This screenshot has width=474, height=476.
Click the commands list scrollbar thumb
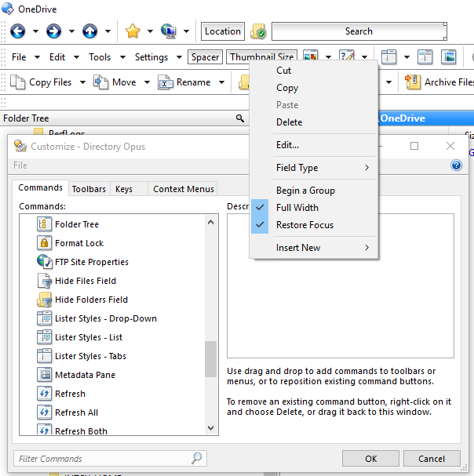click(x=210, y=359)
